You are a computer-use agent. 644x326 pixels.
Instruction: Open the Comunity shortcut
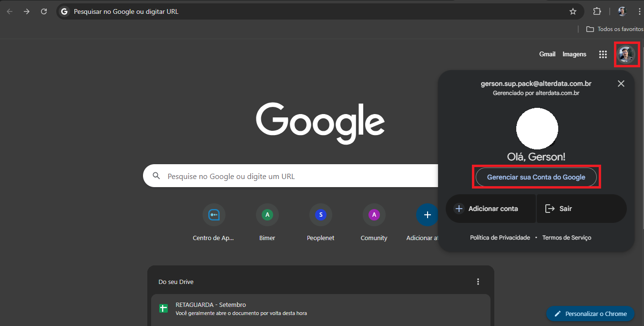(374, 223)
